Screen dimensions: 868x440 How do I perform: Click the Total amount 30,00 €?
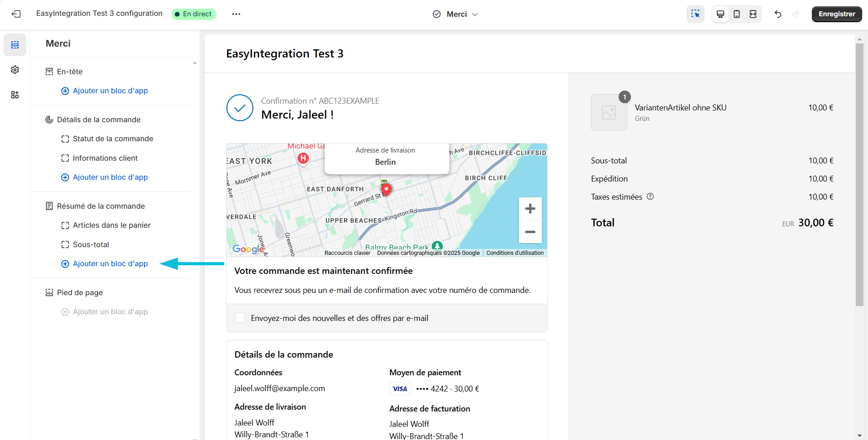click(816, 223)
